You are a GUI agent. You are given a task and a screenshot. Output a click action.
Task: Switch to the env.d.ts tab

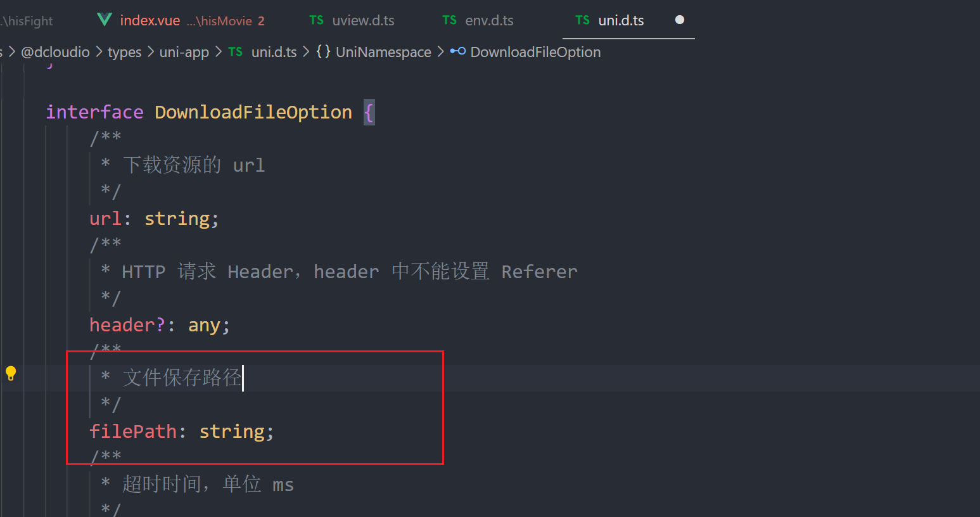pos(488,20)
